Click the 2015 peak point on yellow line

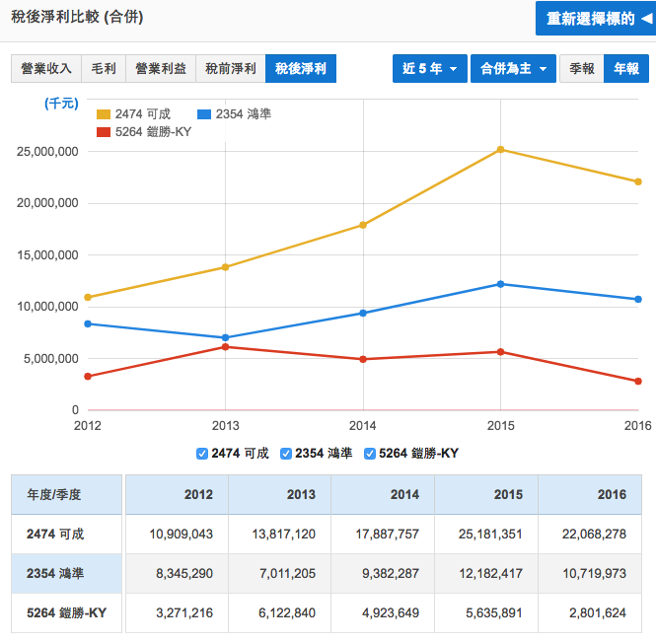[501, 150]
